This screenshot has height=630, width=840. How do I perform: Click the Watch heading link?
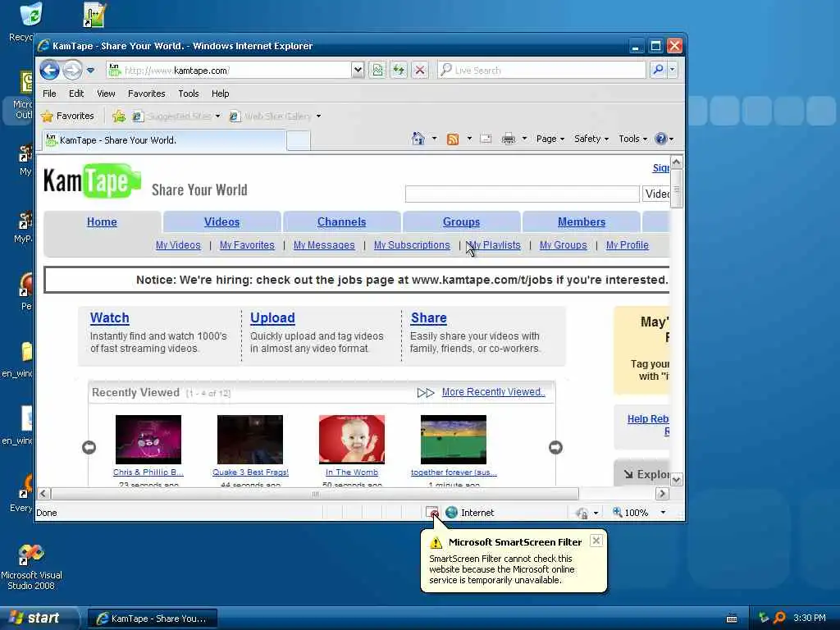click(x=109, y=317)
